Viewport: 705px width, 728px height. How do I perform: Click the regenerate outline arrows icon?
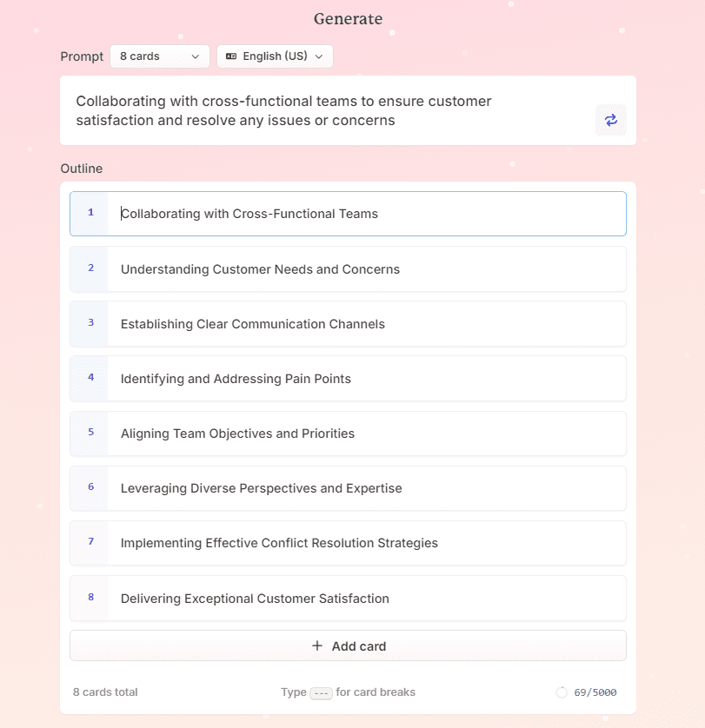[x=610, y=120]
